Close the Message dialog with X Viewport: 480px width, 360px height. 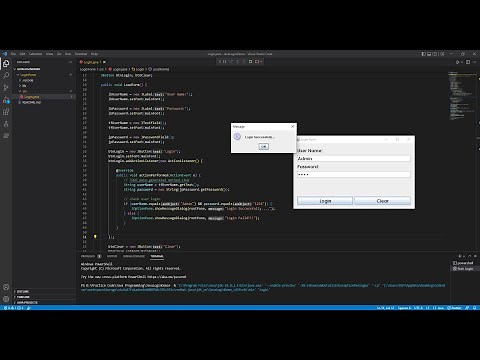click(x=293, y=127)
